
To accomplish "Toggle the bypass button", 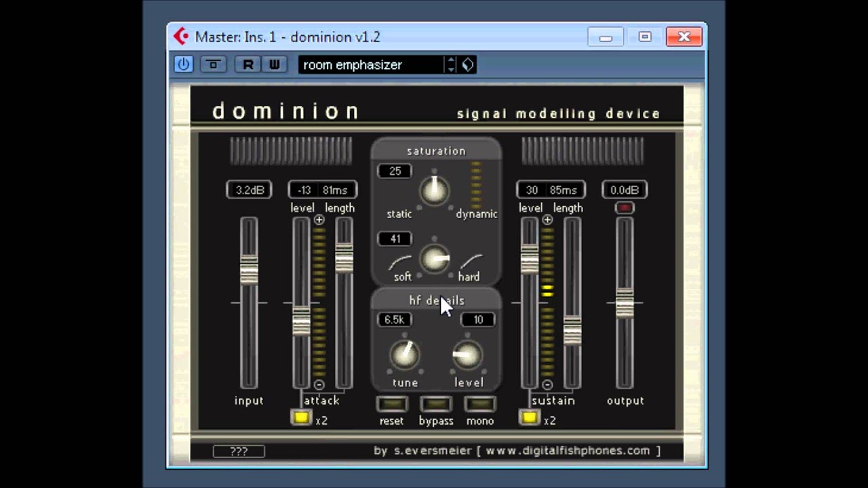I will [x=435, y=404].
